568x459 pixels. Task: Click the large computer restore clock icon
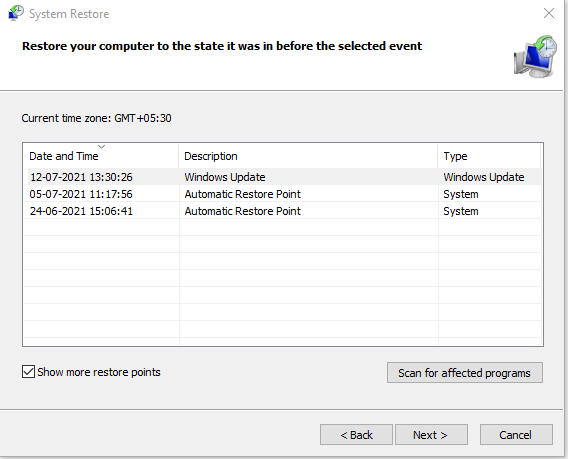pyautogui.click(x=535, y=56)
